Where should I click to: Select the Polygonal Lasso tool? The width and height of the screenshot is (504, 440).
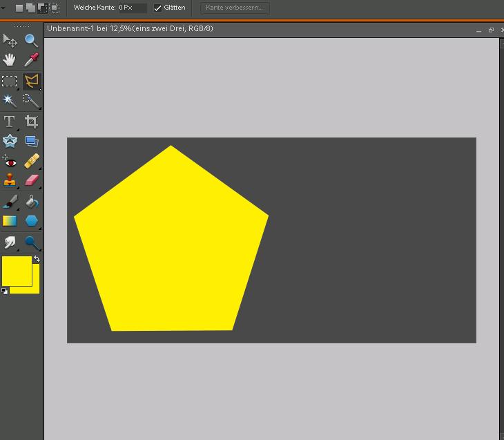[32, 81]
